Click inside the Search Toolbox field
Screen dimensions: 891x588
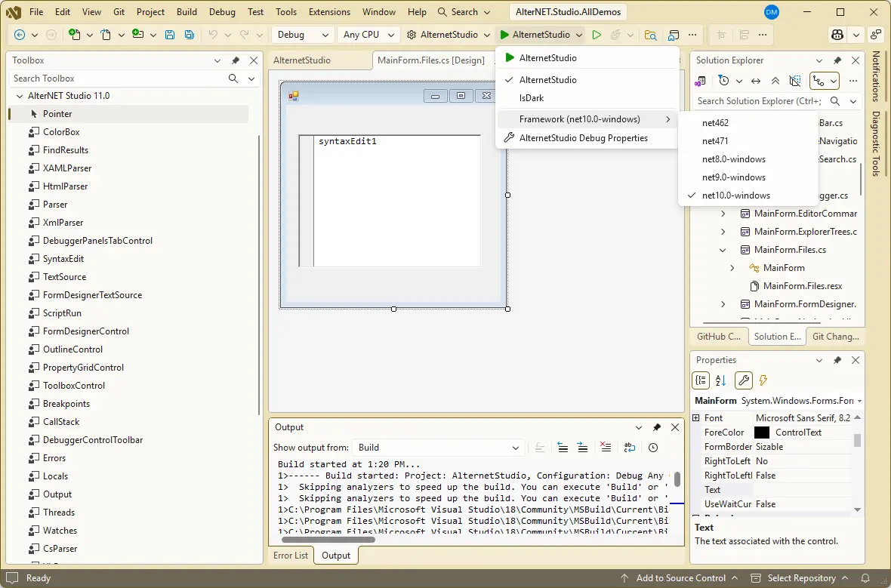[x=118, y=79]
